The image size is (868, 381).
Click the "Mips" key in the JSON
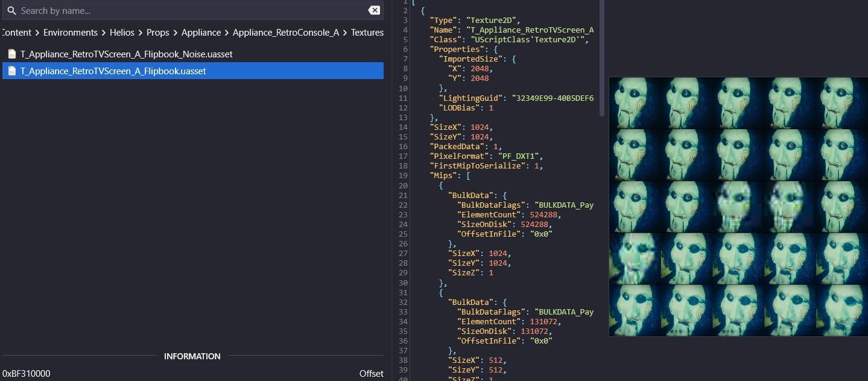[445, 175]
